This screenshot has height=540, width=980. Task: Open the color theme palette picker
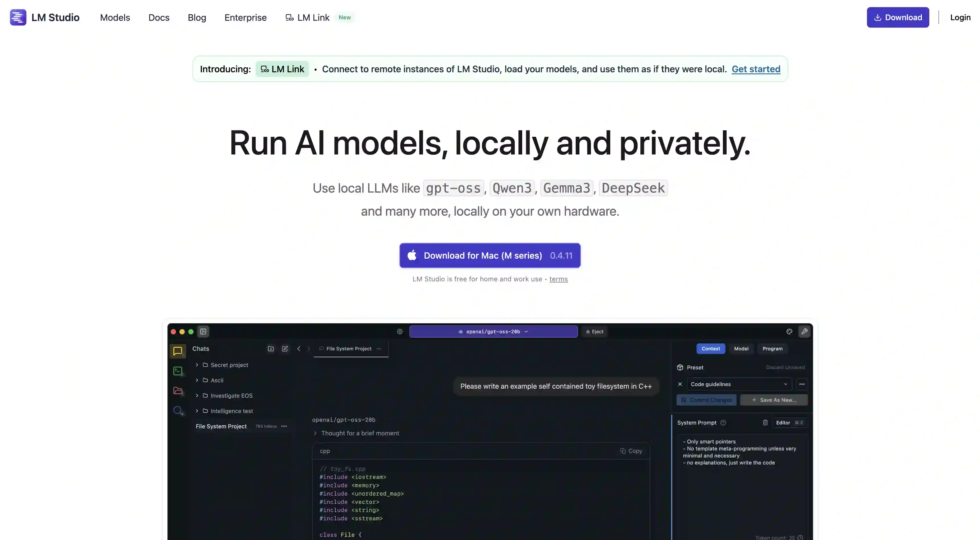(x=789, y=332)
